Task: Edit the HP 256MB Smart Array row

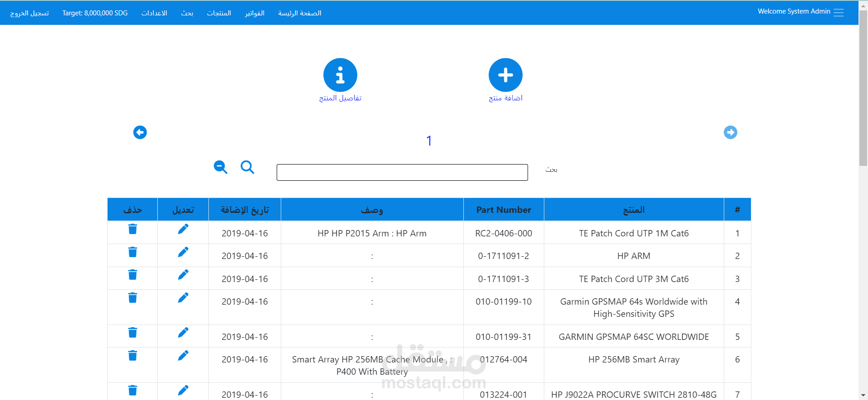Action: point(183,356)
